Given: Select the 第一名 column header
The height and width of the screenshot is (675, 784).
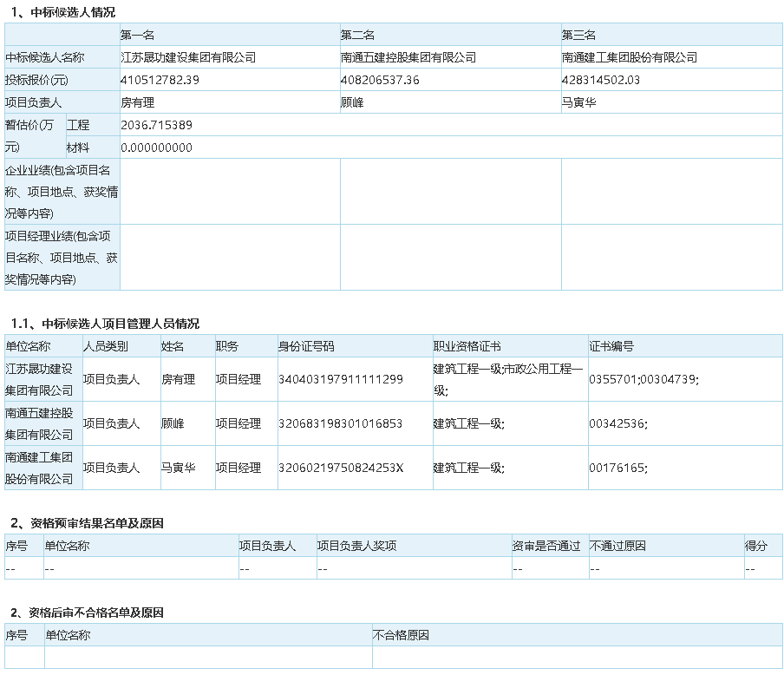Looking at the screenshot, I should [137, 35].
